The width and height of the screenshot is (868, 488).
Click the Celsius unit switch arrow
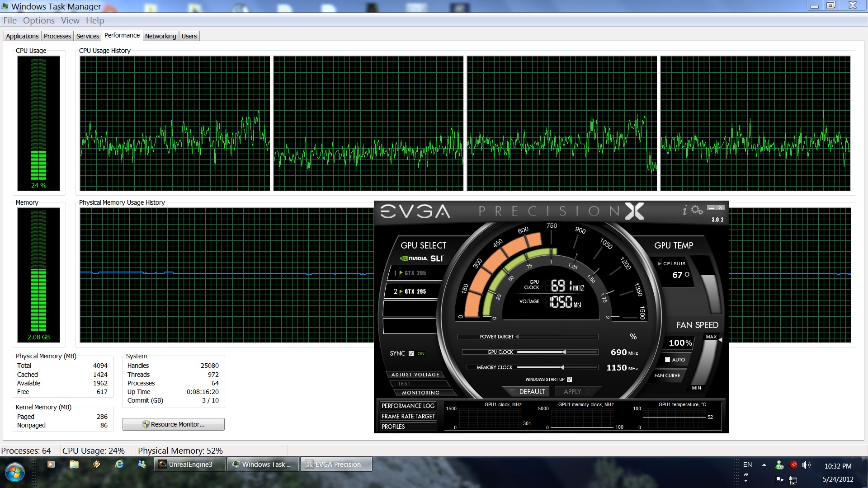pyautogui.click(x=660, y=263)
